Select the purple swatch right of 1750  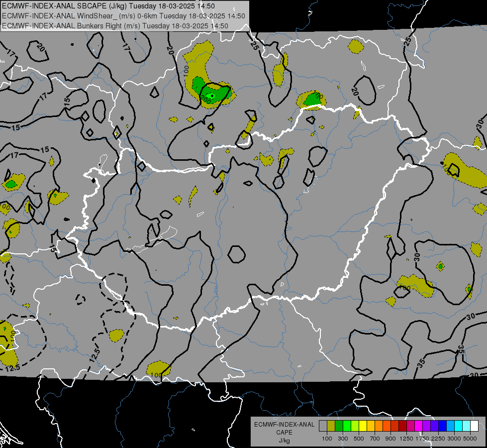tap(426, 426)
